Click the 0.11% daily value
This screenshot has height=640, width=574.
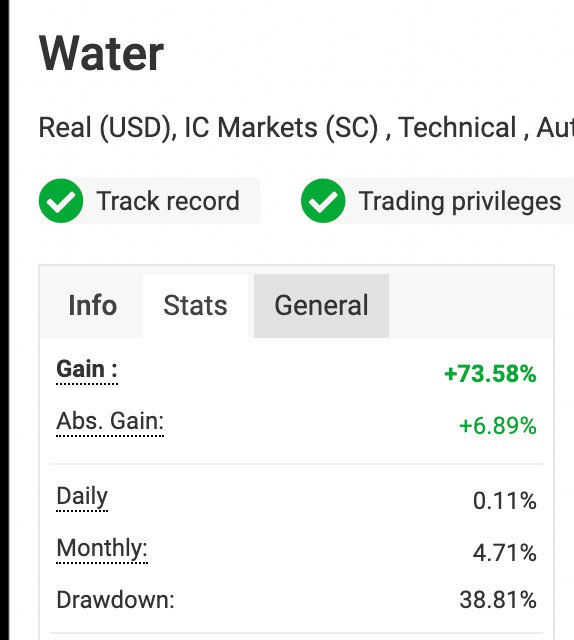(505, 501)
